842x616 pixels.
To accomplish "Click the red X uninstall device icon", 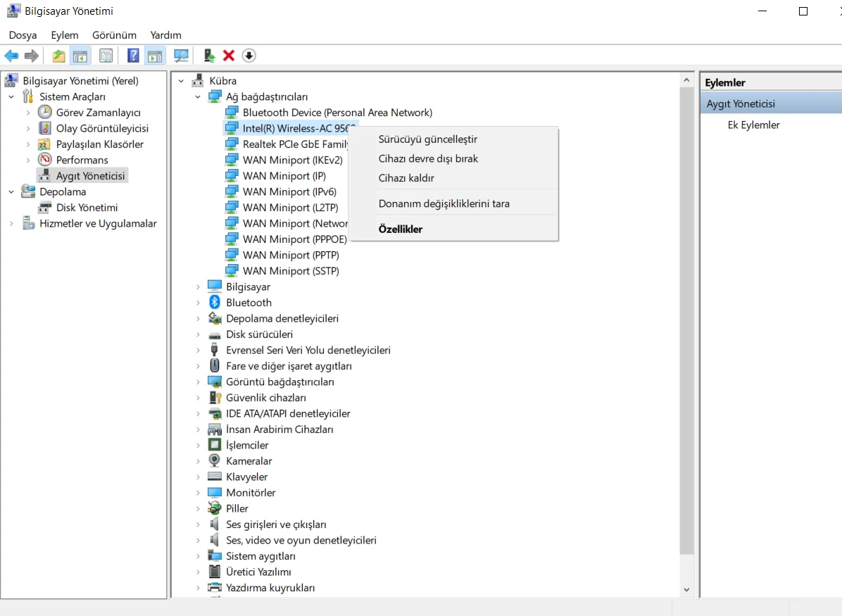I will [229, 56].
